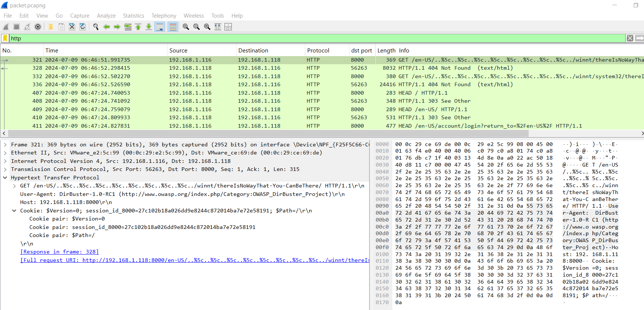The height and width of the screenshot is (310, 644).
Task: Collapse the Cookie header subtree
Action: [14, 211]
